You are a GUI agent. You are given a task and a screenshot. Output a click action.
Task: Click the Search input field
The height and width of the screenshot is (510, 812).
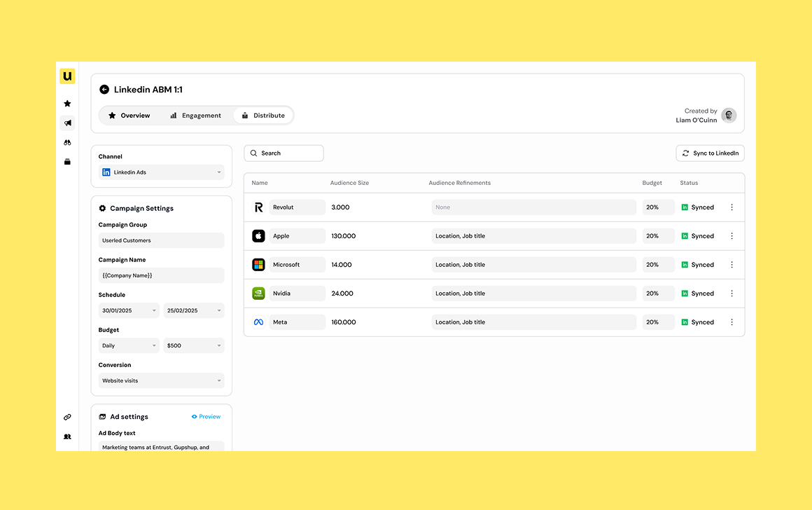(x=283, y=153)
